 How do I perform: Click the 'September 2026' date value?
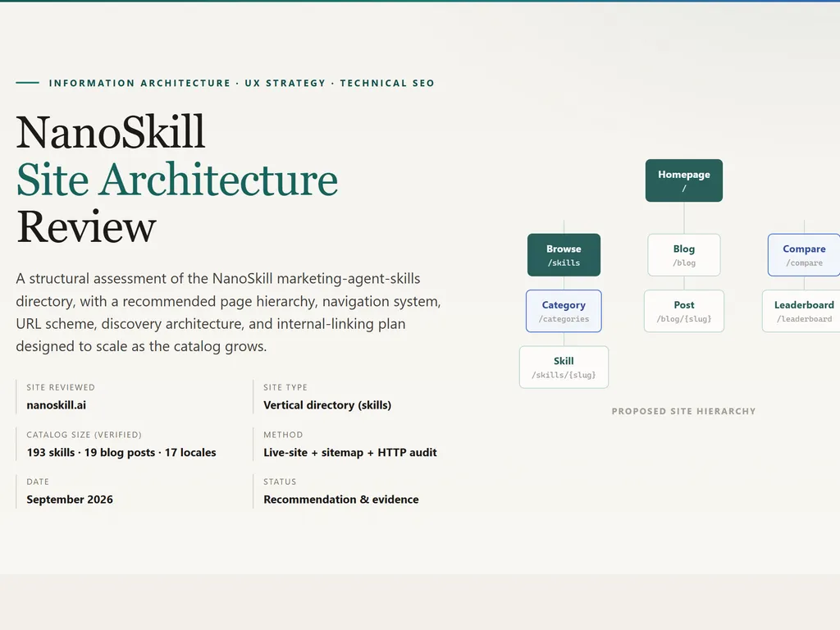70,500
